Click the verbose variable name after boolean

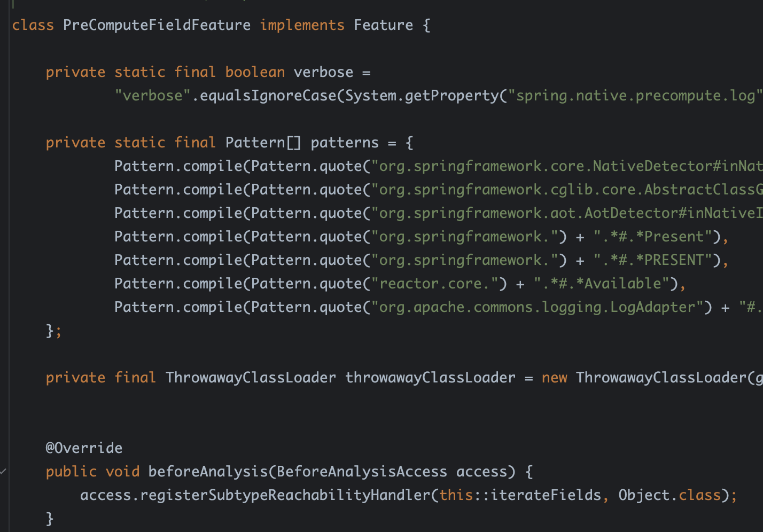(323, 72)
